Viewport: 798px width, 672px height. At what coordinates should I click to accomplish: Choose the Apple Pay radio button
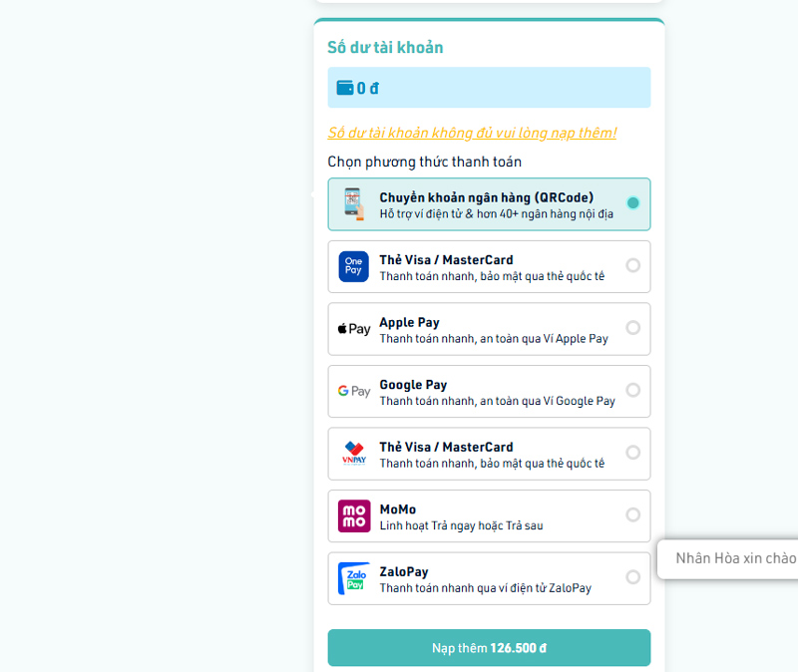point(632,328)
